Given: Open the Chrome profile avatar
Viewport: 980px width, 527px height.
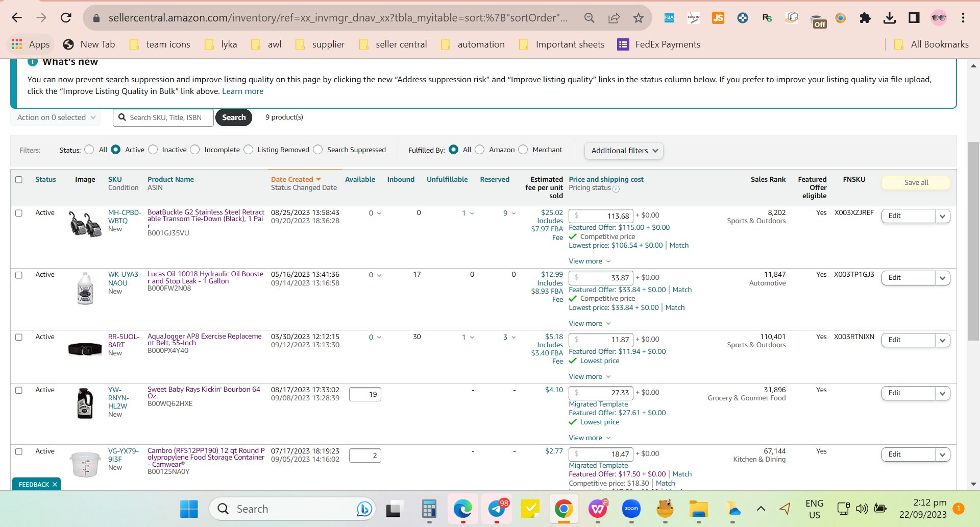Looking at the screenshot, I should [x=939, y=18].
